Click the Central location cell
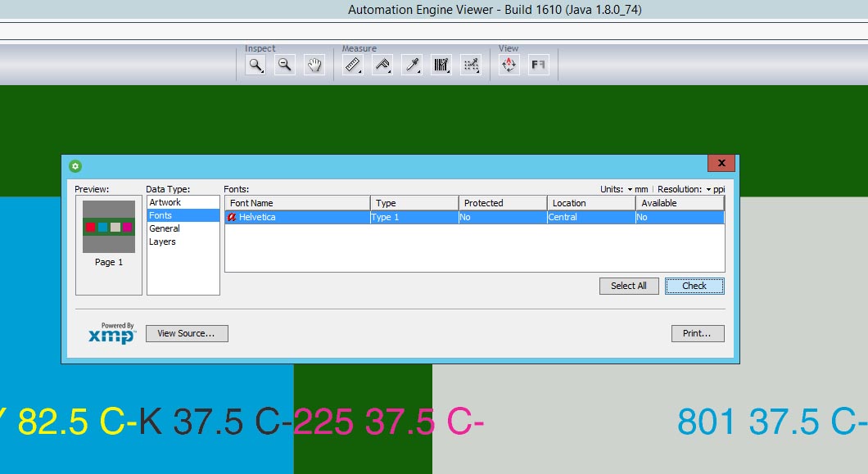 click(591, 217)
